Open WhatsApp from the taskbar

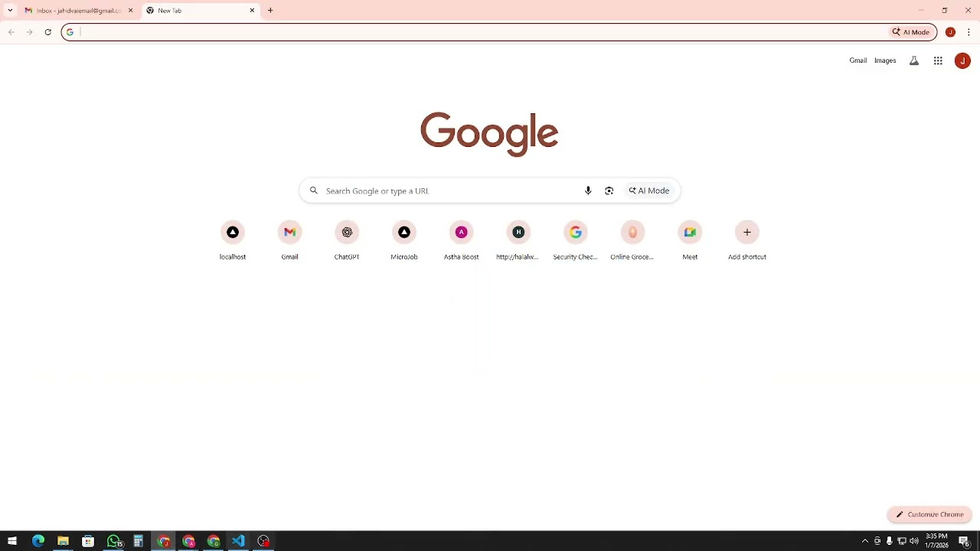coord(113,541)
